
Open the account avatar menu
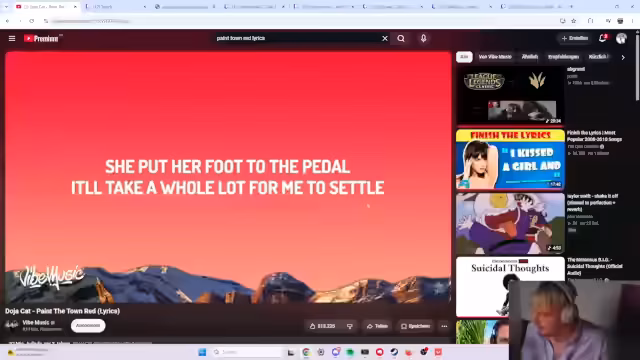[x=621, y=38]
